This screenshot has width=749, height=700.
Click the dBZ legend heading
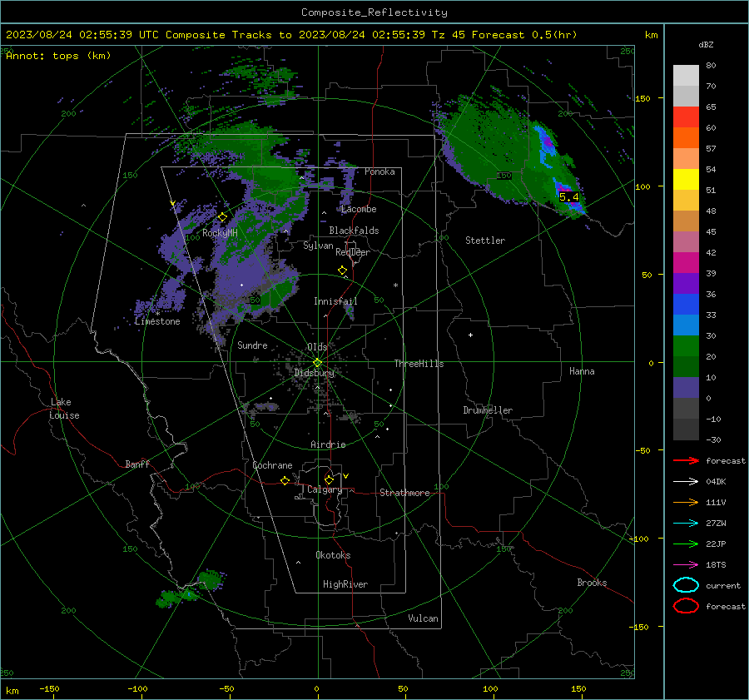[x=706, y=44]
